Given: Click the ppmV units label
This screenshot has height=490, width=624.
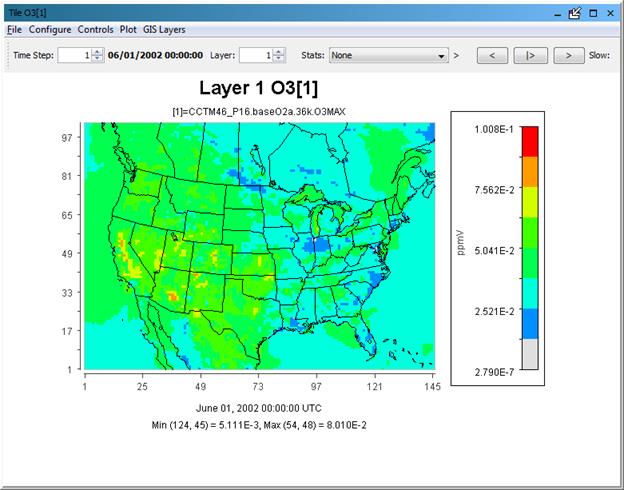Looking at the screenshot, I should pos(460,242).
